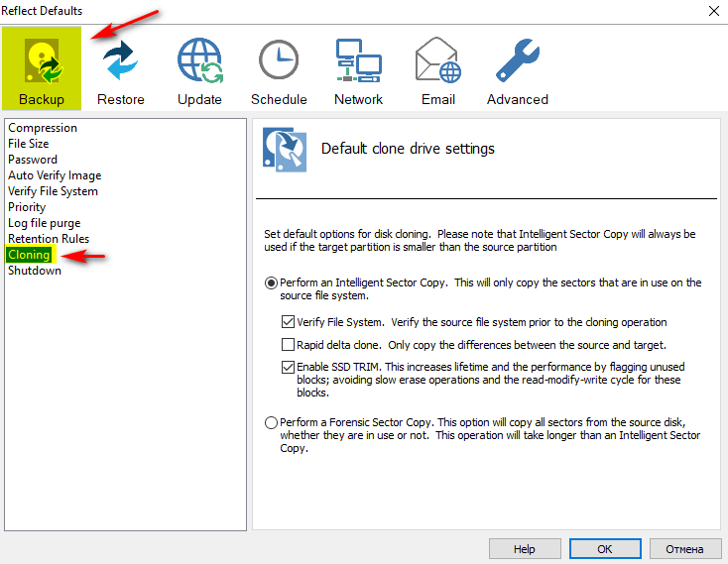Screen dimensions: 728x564
Task: Toggle the Enable SSD TRIM checkbox
Action: (288, 367)
